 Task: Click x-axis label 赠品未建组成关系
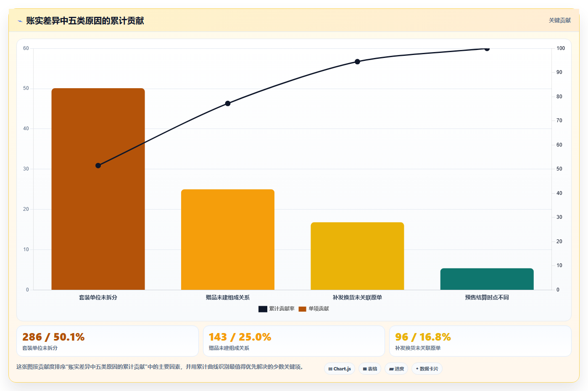click(x=228, y=297)
